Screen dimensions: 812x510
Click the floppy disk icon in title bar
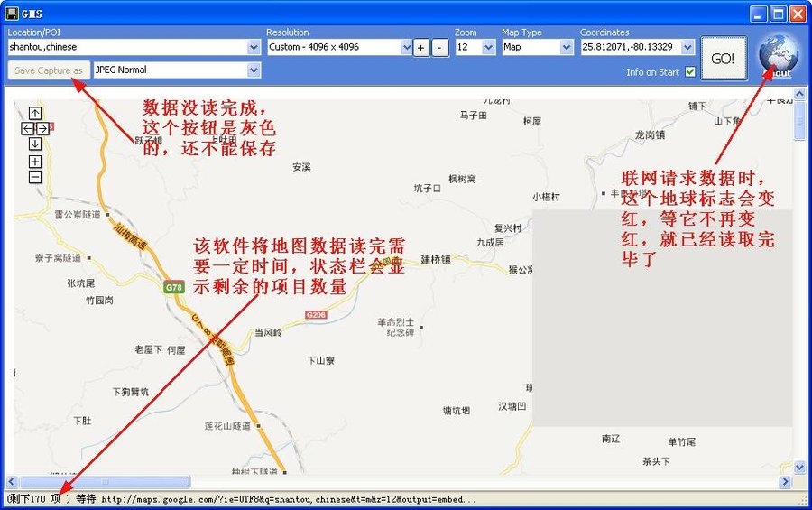[13, 14]
